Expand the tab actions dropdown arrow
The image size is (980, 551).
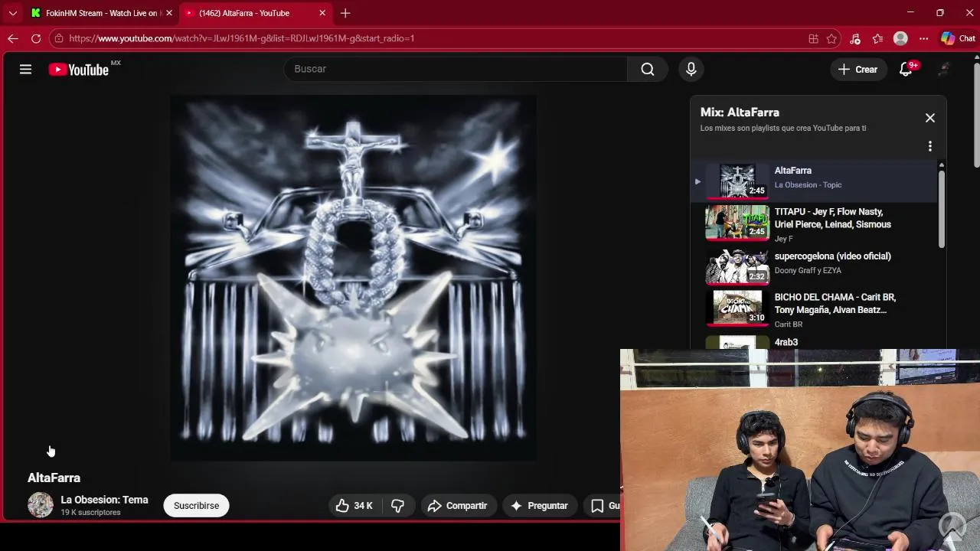12,13
